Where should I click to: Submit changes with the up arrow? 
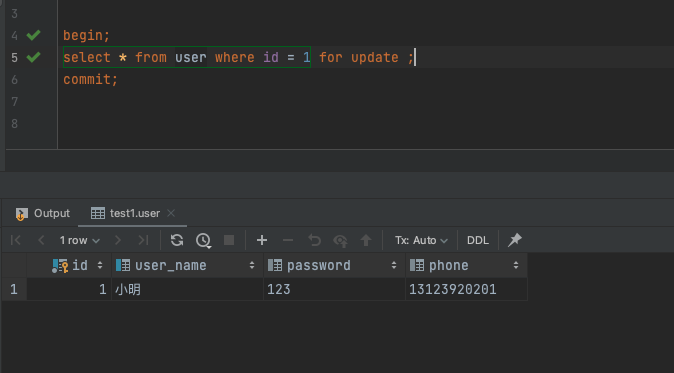pos(366,240)
